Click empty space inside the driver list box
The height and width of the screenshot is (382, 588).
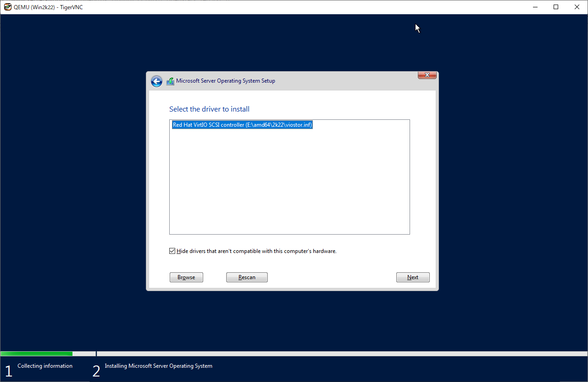point(289,184)
